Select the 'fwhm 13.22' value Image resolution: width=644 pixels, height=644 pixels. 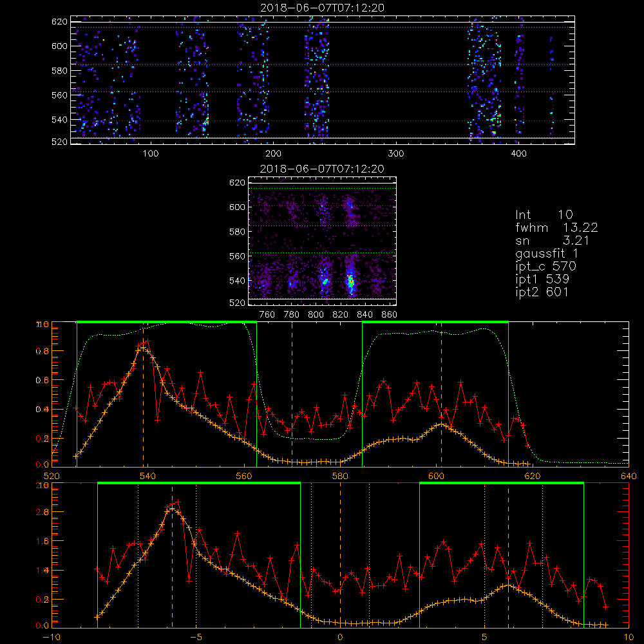(x=556, y=227)
